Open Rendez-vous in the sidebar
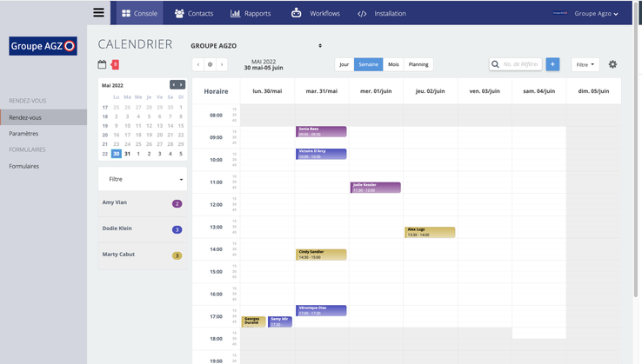The width and height of the screenshot is (642, 364). click(43, 117)
